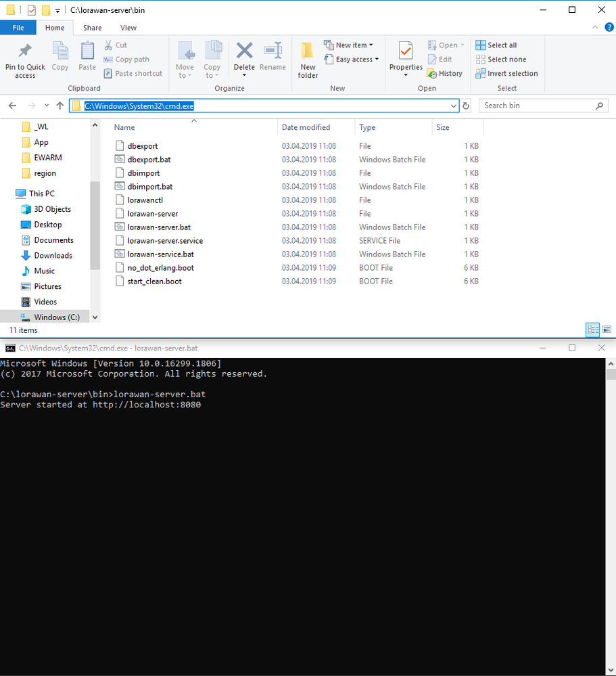Customize Quick Access Toolbar dropdown
Viewport: 616px width, 676px height.
[57, 10]
